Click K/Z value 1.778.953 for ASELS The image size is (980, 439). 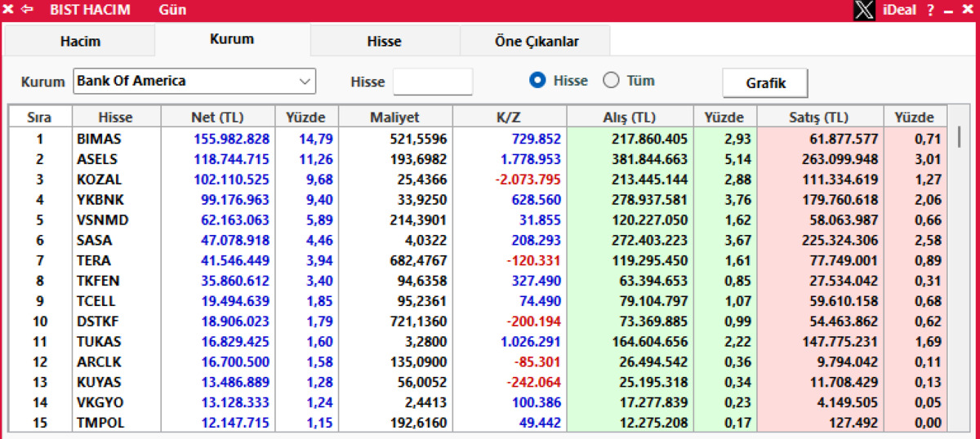(x=528, y=159)
